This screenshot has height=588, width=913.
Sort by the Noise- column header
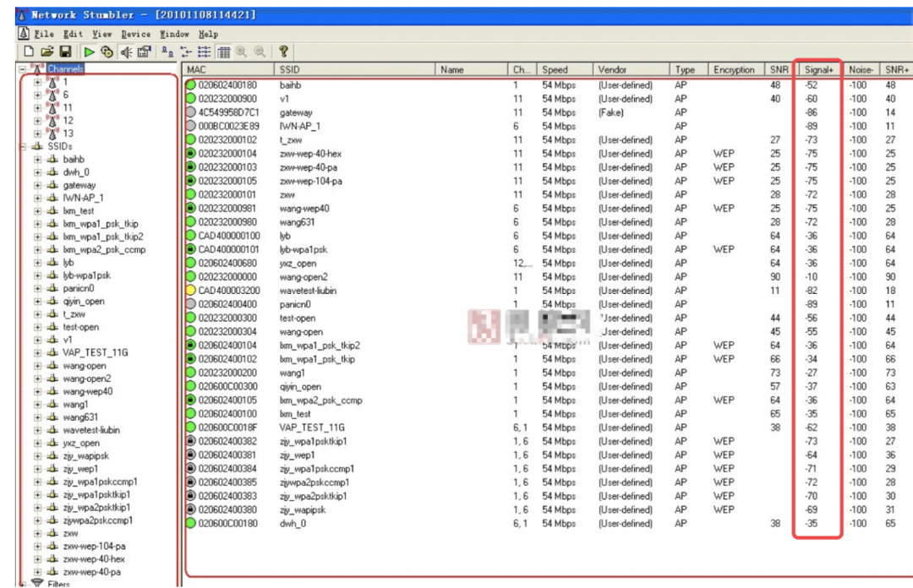click(861, 69)
